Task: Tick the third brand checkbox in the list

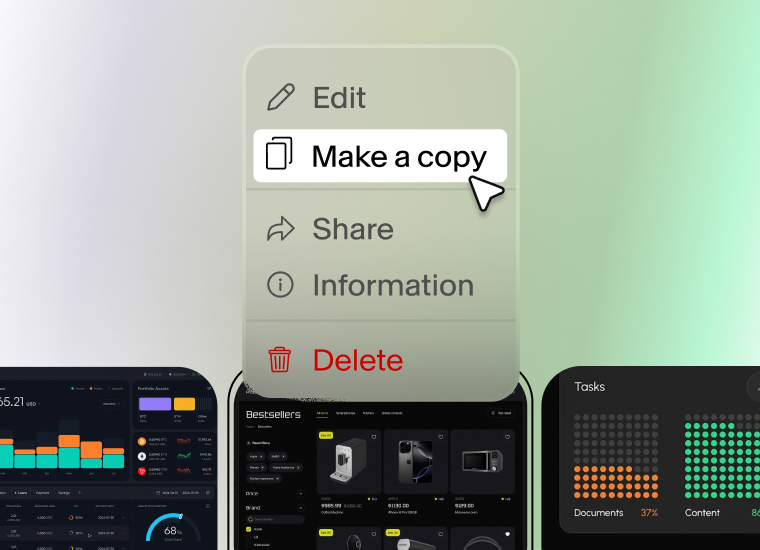Action: coord(249,545)
